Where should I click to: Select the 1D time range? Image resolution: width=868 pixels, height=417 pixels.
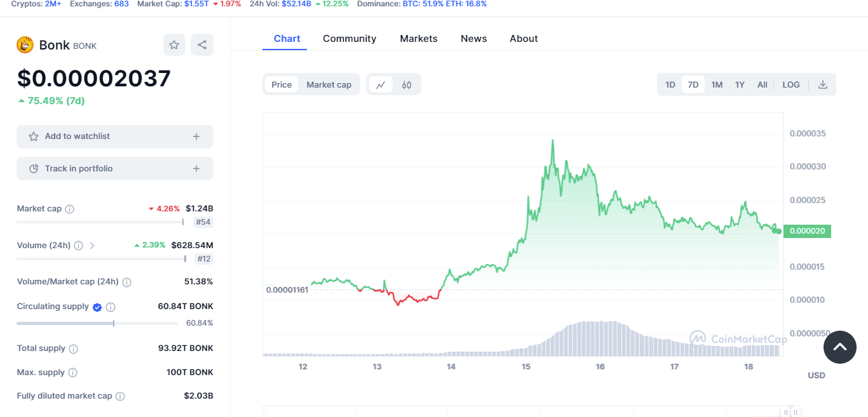(x=670, y=84)
